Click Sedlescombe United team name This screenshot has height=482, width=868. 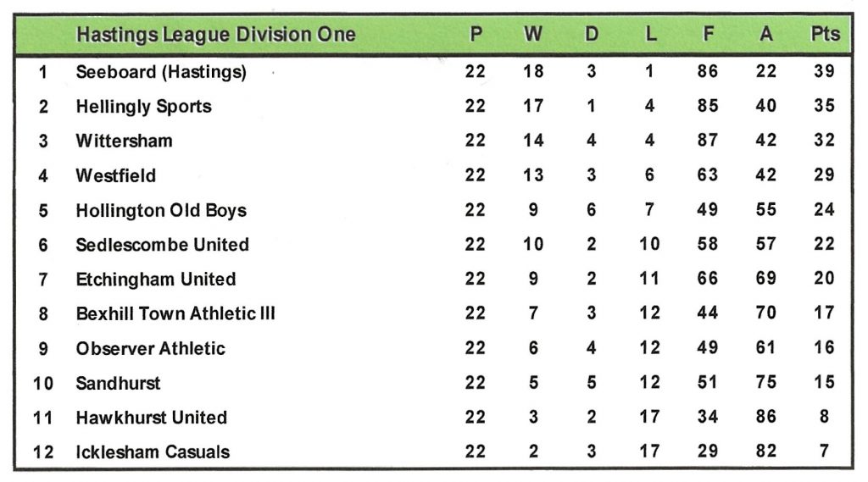pos(162,245)
